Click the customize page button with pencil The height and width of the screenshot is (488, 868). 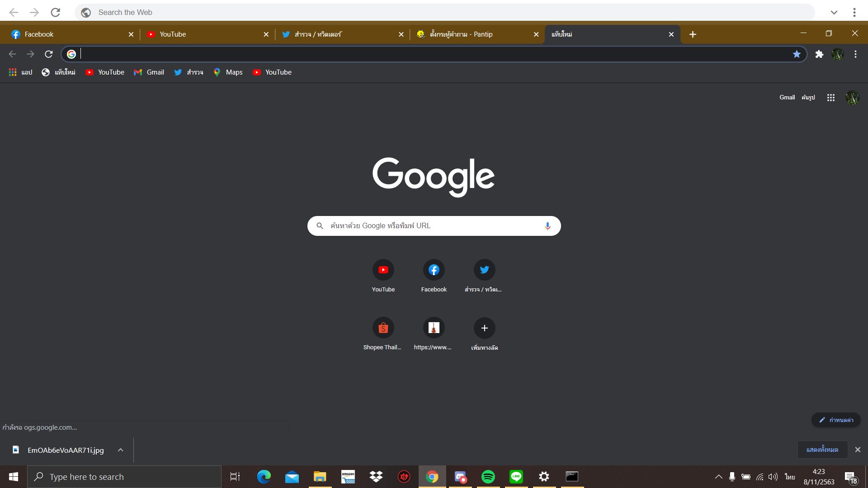[836, 420]
